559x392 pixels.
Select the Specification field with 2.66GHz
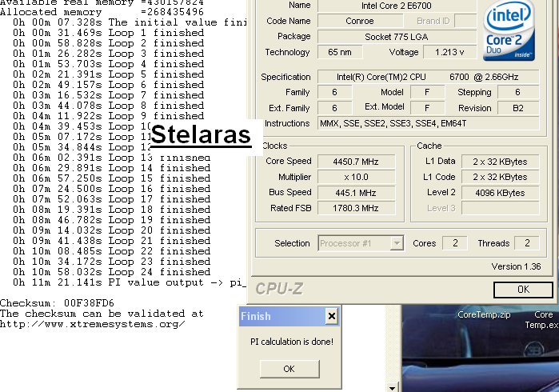pos(428,77)
